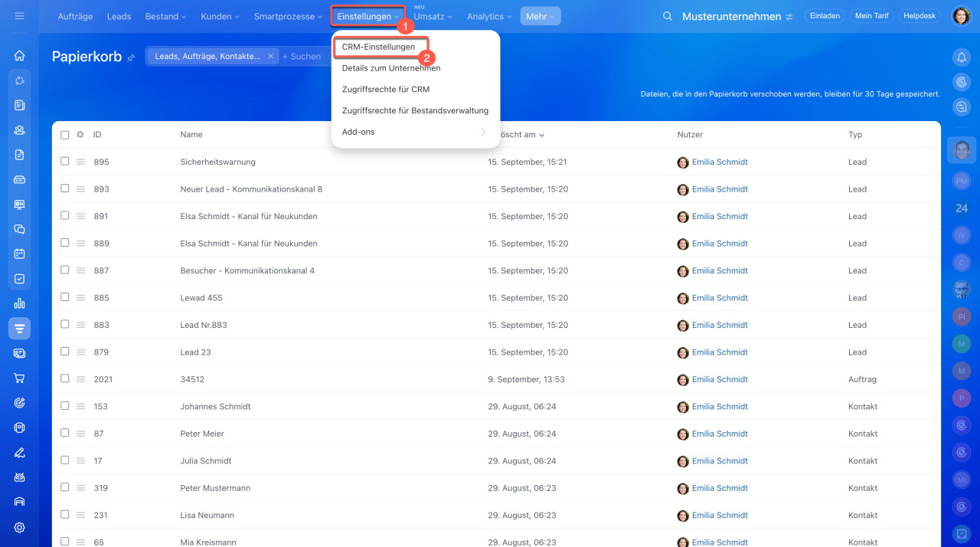The height and width of the screenshot is (547, 980).
Task: Expand the Kunden dropdown menu
Action: tap(220, 16)
